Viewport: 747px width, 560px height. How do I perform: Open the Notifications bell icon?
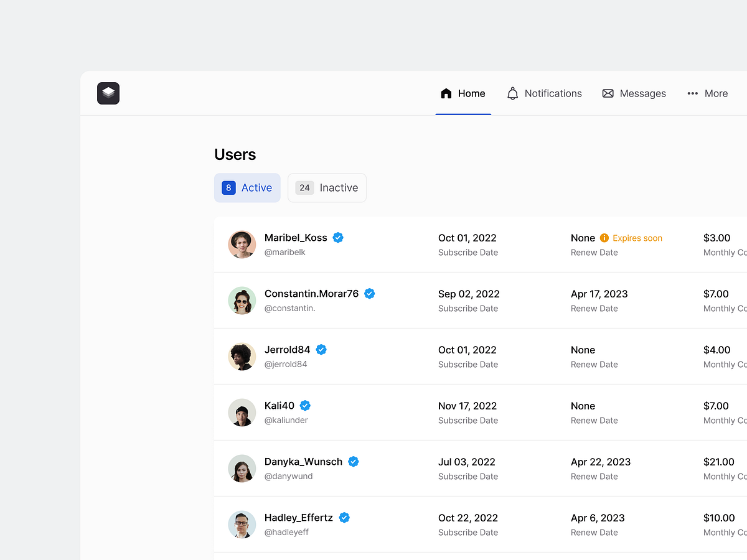[x=512, y=93]
